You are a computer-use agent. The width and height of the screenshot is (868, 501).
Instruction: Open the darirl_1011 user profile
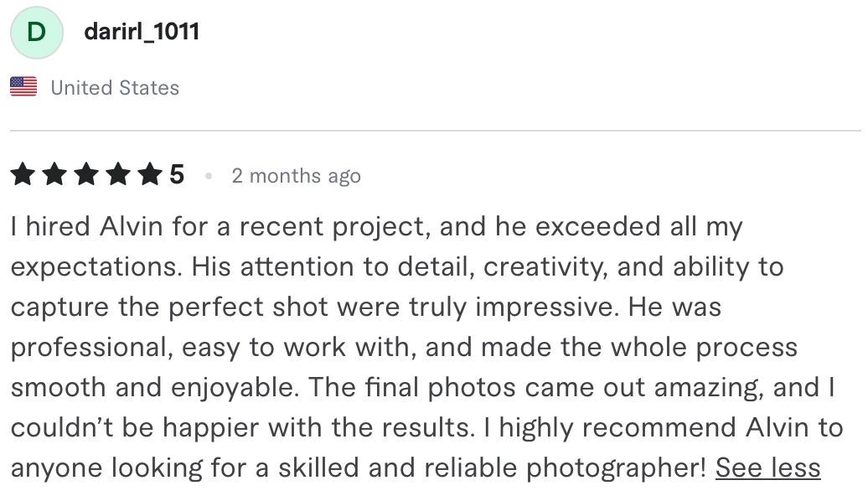[142, 32]
